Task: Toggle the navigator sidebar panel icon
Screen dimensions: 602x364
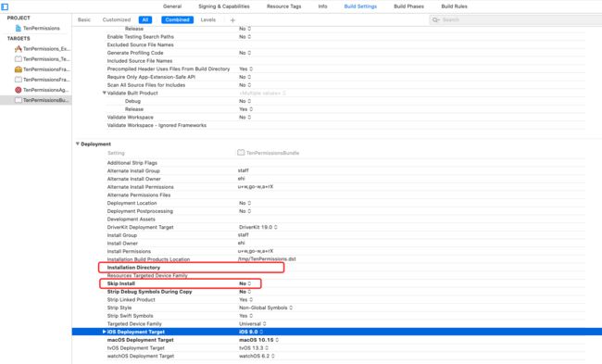Action: [5, 6]
